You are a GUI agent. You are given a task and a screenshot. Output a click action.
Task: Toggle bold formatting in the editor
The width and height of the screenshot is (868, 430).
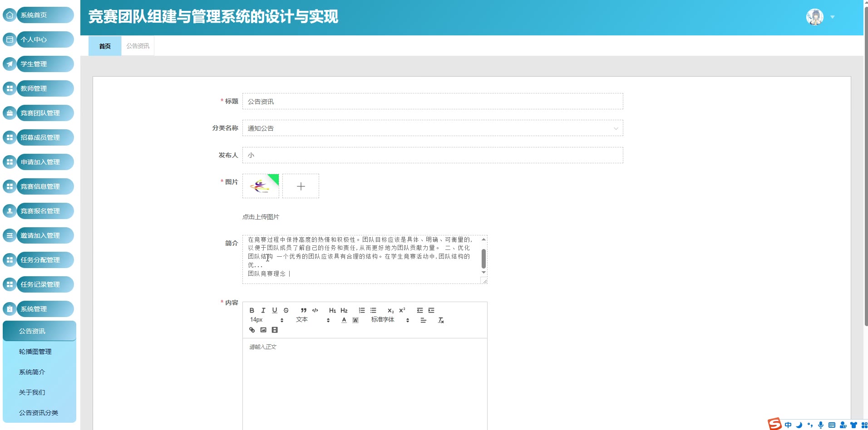click(x=252, y=311)
